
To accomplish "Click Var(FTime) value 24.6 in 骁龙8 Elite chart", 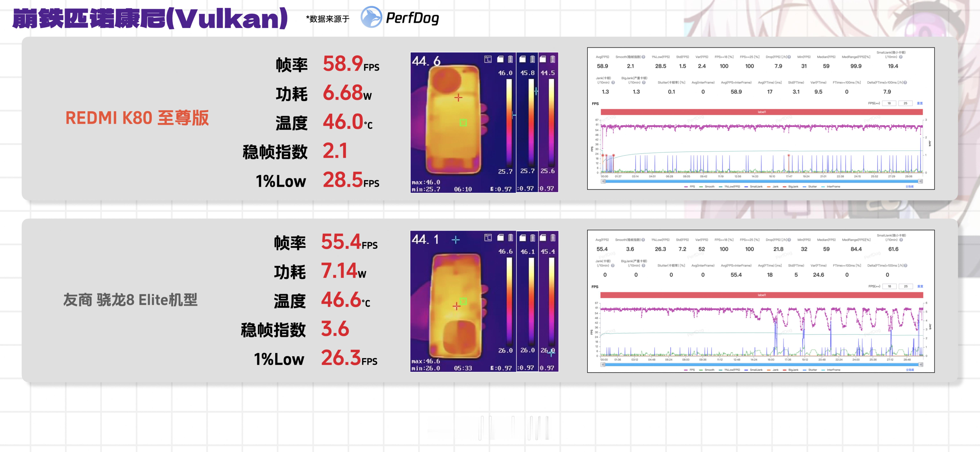I will (x=818, y=275).
